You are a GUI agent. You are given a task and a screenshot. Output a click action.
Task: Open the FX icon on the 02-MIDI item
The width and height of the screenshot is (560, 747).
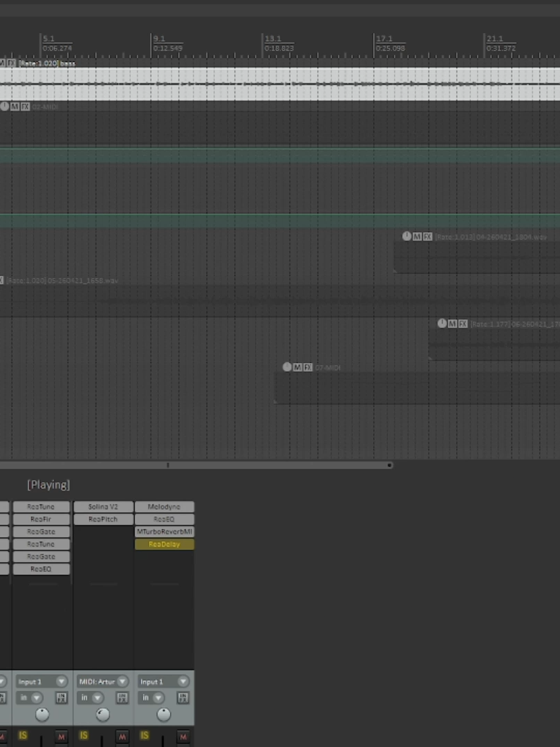(26, 107)
